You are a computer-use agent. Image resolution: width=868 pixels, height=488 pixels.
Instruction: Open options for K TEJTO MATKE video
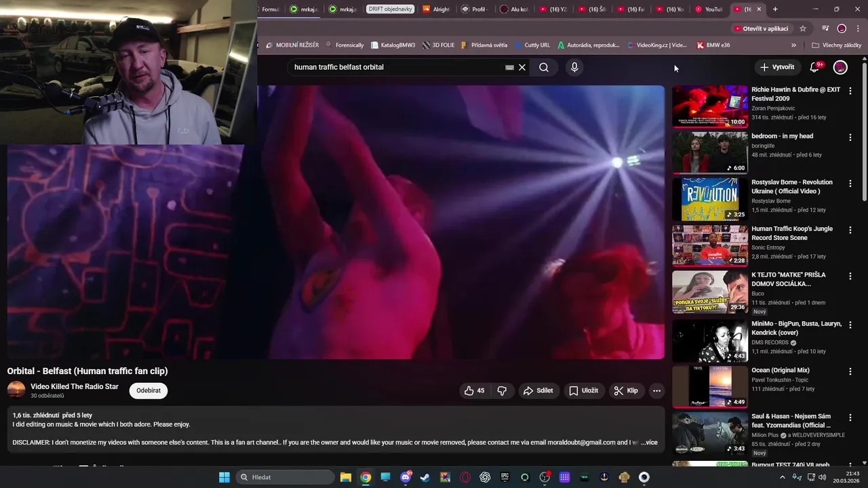point(850,276)
